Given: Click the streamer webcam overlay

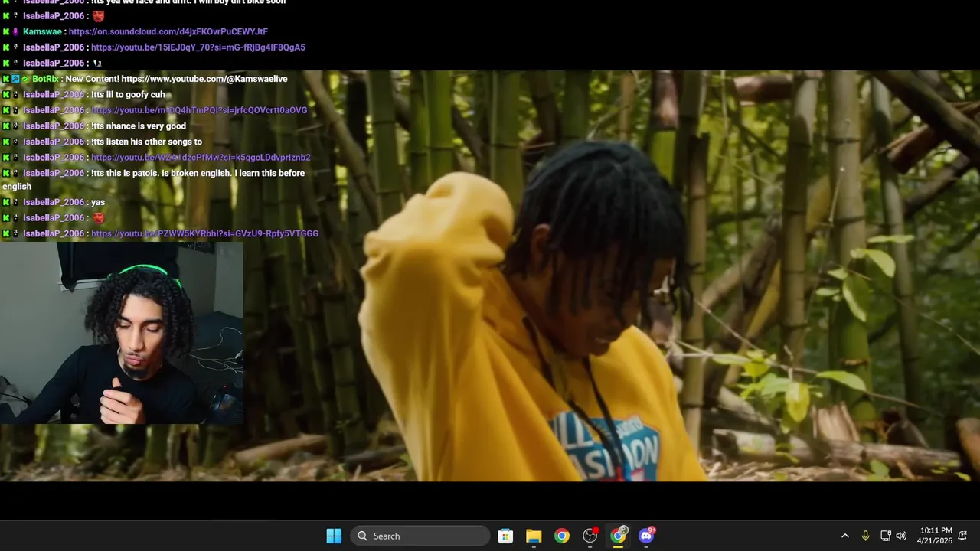Looking at the screenshot, I should 122,333.
